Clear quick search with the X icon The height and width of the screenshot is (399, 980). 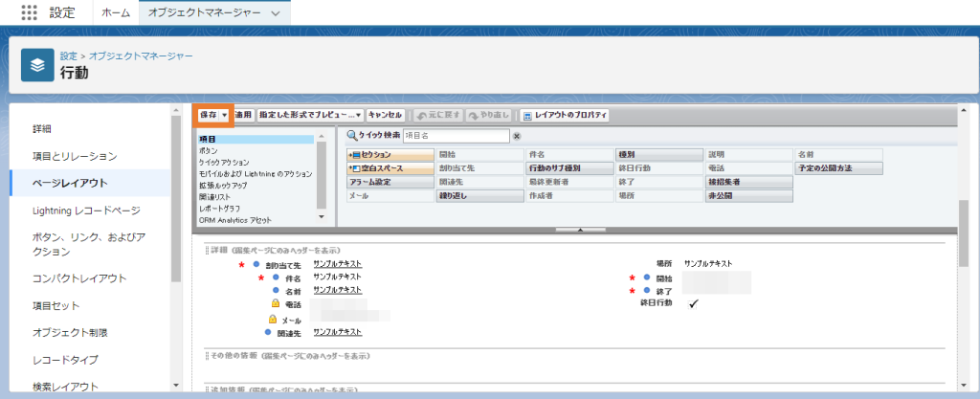517,137
